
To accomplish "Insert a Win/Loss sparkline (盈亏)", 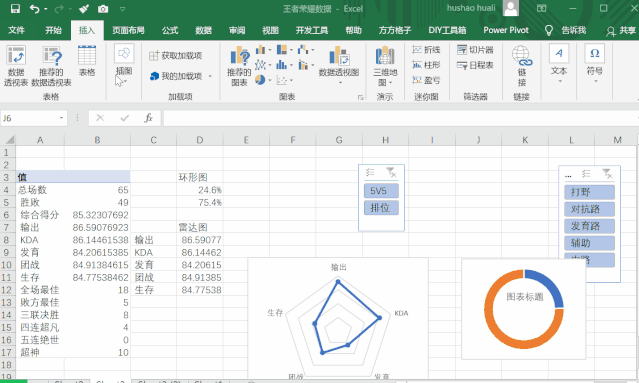I will (x=426, y=80).
